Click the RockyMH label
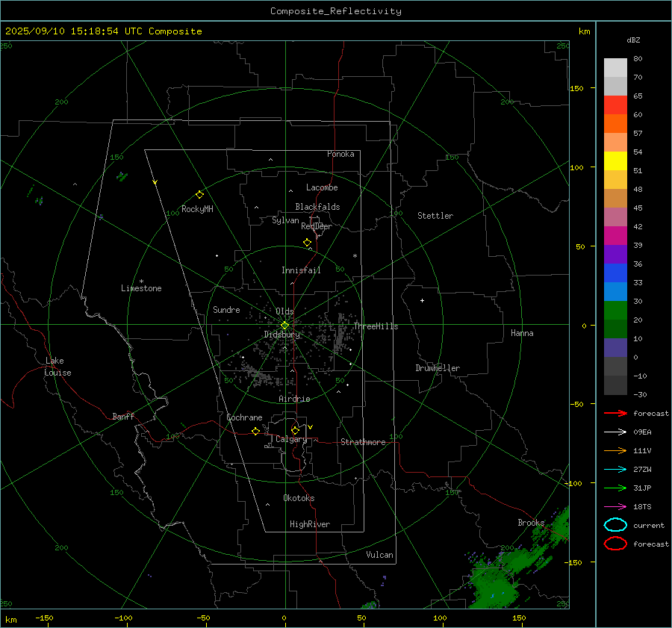The width and height of the screenshot is (672, 628). coord(197,209)
